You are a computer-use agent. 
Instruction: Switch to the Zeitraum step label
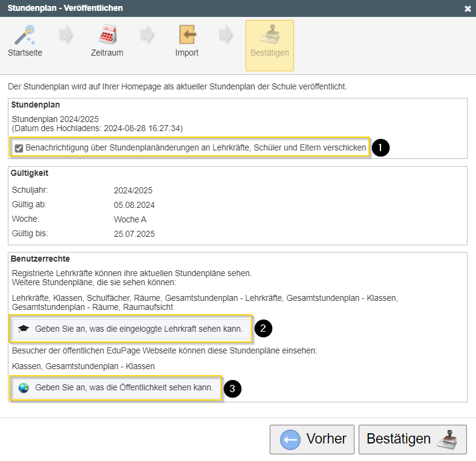click(x=107, y=53)
